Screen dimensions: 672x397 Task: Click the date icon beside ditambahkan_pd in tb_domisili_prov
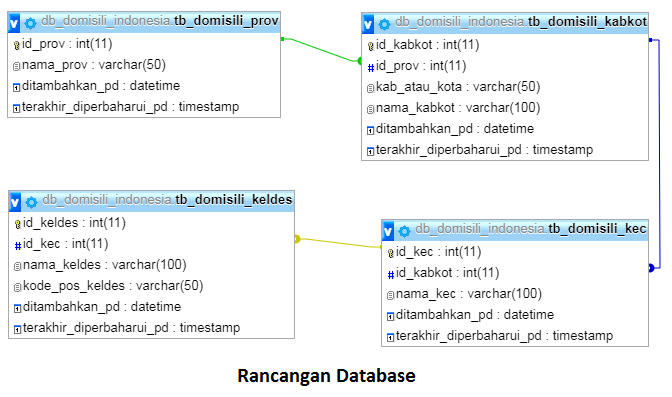(x=17, y=87)
